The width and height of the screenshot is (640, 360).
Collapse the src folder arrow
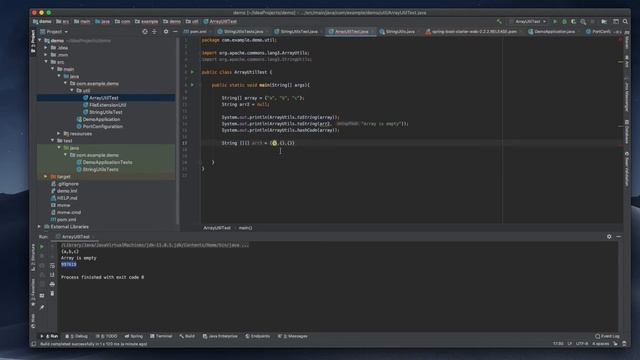pyautogui.click(x=46, y=62)
